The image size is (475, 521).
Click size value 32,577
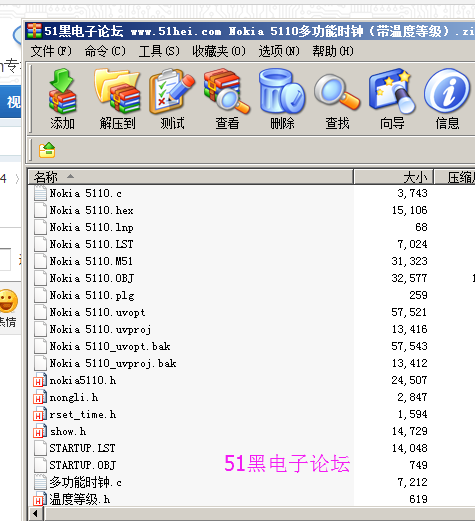(409, 278)
